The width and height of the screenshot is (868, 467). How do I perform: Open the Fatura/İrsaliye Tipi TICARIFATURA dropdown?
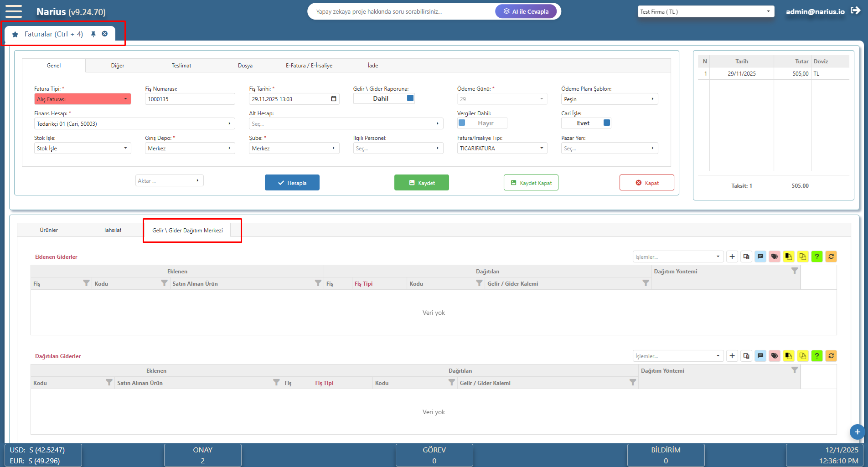[x=502, y=148]
